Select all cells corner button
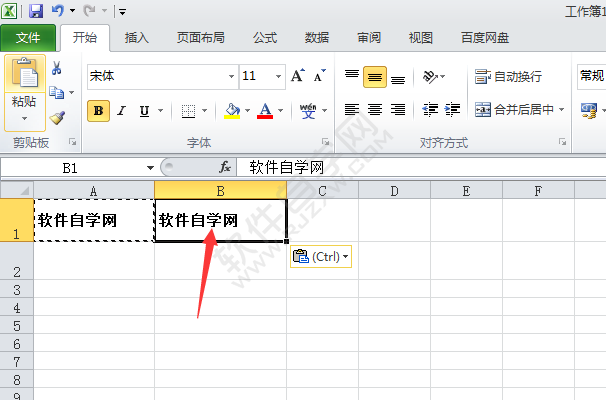Viewport: 606px width, 400px height. [x=17, y=190]
